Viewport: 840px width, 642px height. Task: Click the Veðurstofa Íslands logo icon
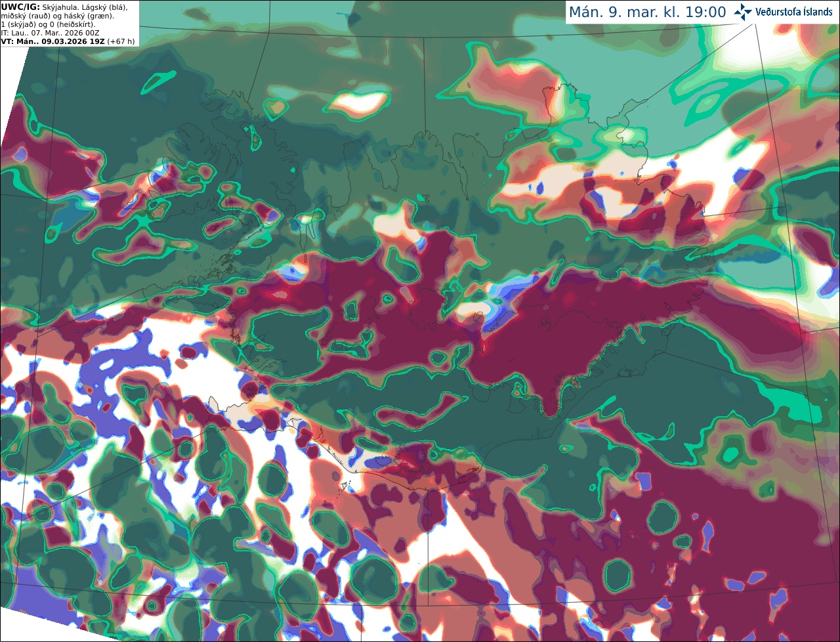(743, 12)
